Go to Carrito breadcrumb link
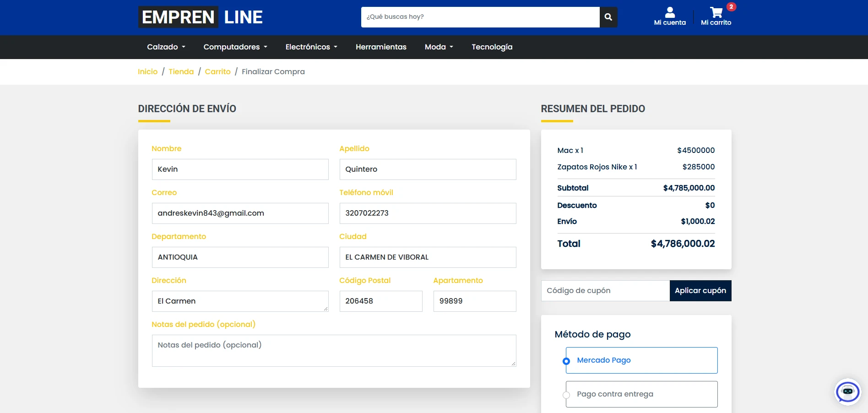This screenshot has width=868, height=413. point(218,71)
